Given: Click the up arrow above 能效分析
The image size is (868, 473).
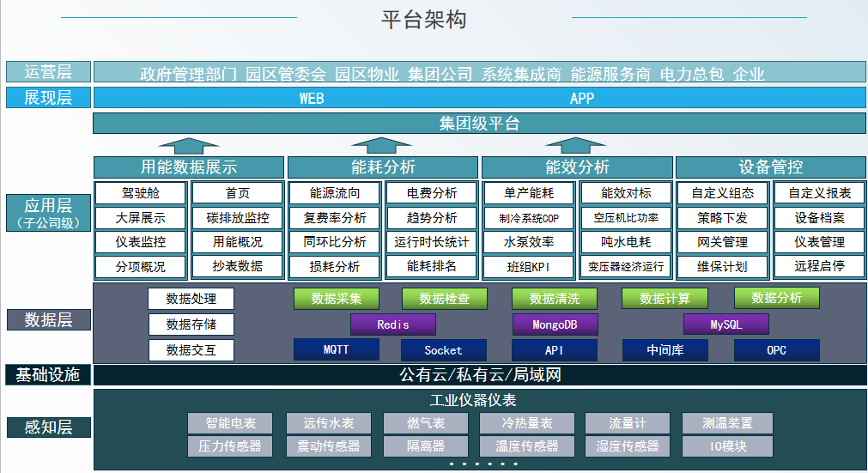Looking at the screenshot, I should 576,144.
